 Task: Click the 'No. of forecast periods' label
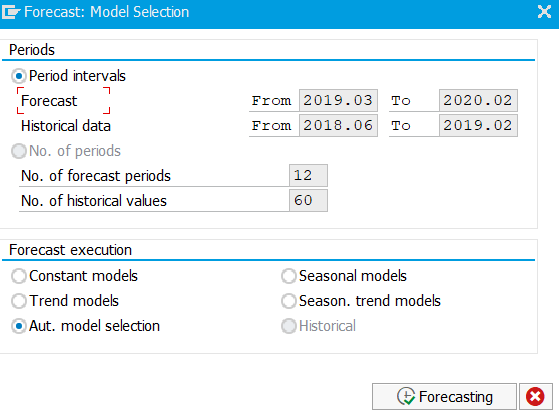[96, 176]
